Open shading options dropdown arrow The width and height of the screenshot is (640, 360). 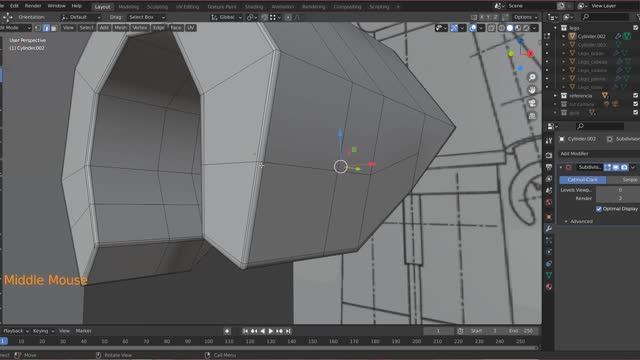point(534,28)
